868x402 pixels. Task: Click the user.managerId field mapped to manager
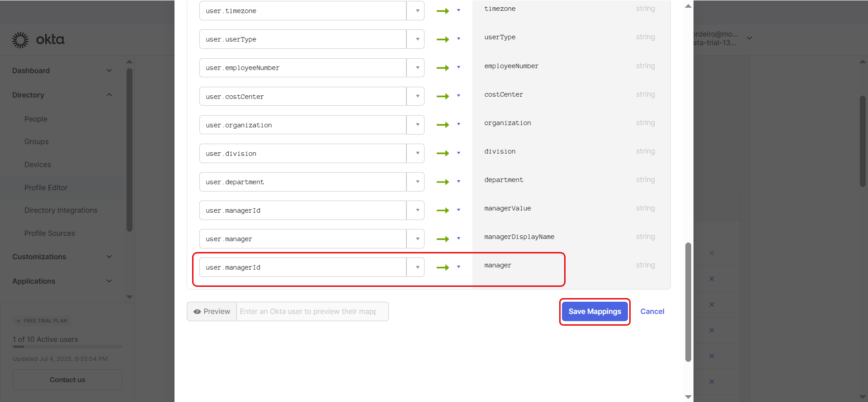[x=303, y=267]
